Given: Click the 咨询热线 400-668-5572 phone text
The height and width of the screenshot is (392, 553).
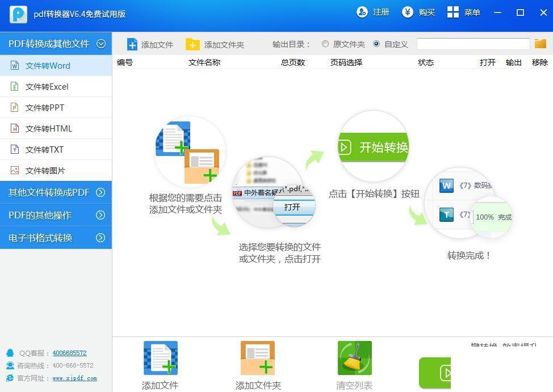Looking at the screenshot, I should pos(73,365).
